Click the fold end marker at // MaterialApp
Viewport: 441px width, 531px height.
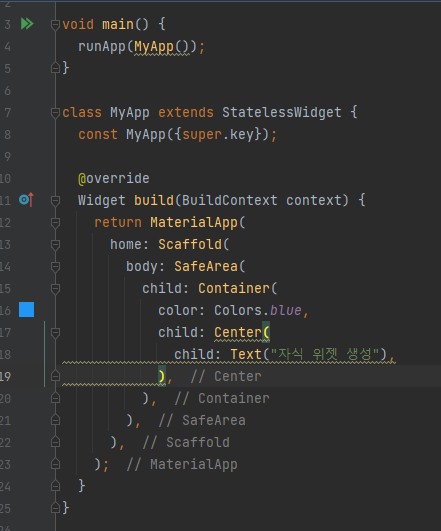click(x=55, y=464)
